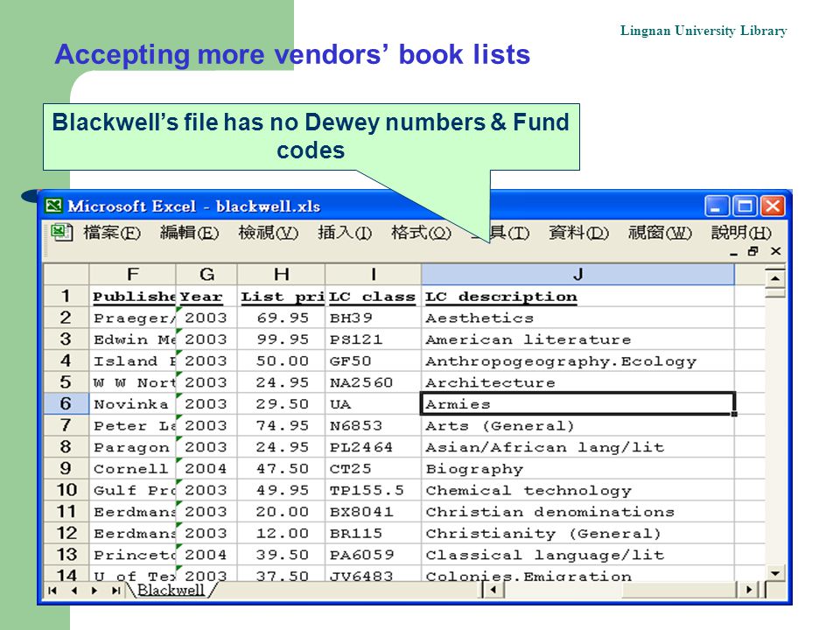This screenshot has height=630, width=840.
Task: Open the 插入(I) menu
Action: coord(345,233)
